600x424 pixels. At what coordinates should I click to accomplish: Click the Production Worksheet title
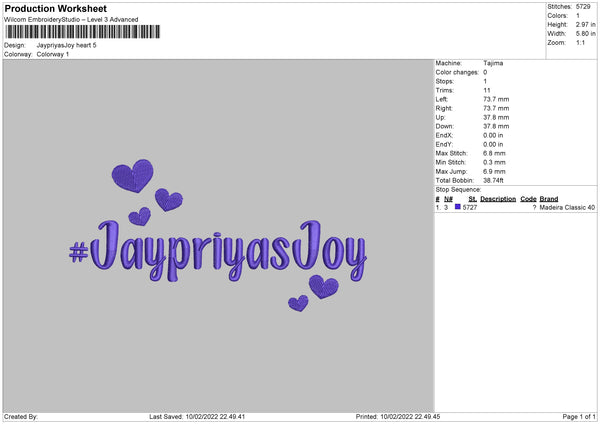55,8
